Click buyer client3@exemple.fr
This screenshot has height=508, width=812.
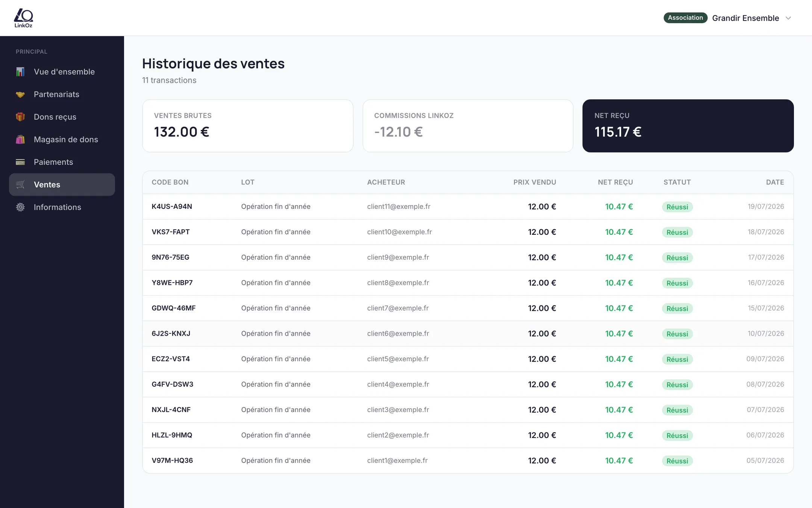pos(398,410)
